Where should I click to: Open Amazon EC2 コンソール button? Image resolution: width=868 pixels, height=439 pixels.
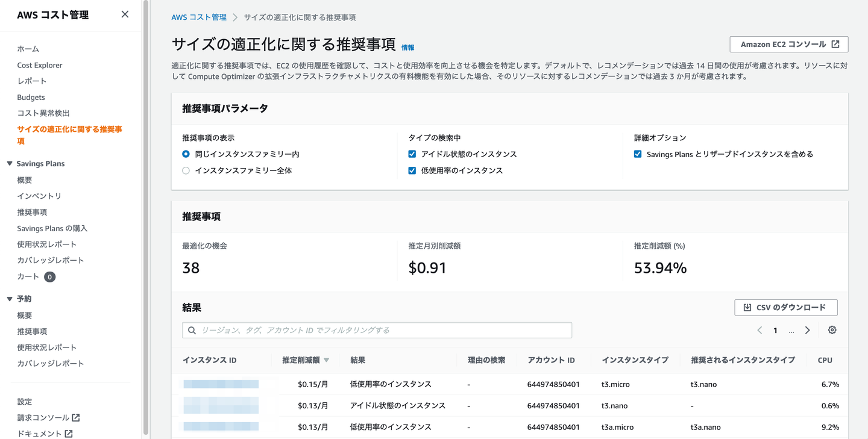point(788,44)
